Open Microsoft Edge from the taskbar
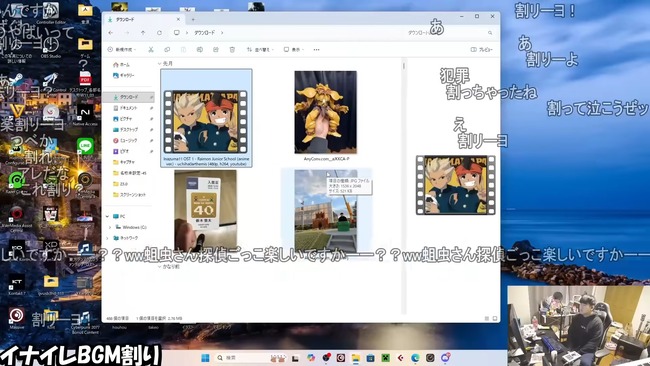The image size is (650, 366). point(415,358)
